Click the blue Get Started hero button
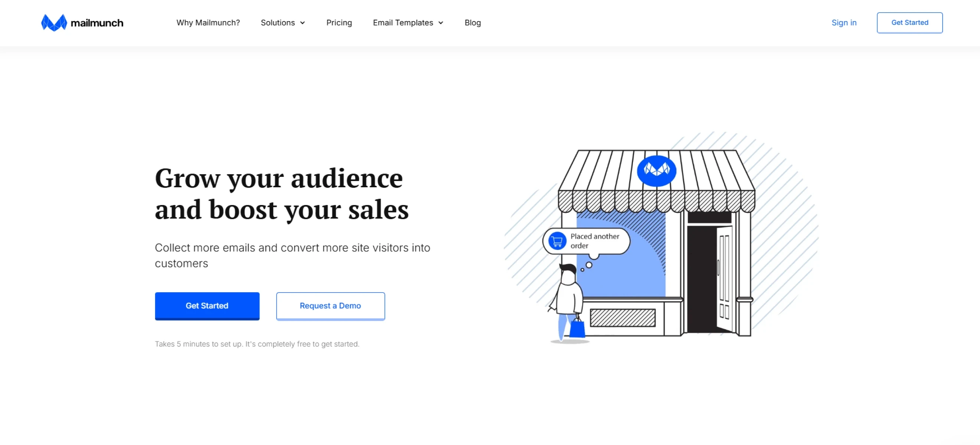Viewport: 980px width, 445px height. coord(207,306)
